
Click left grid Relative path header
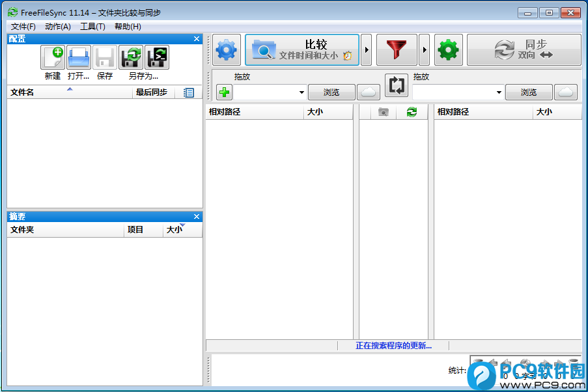[x=255, y=112]
